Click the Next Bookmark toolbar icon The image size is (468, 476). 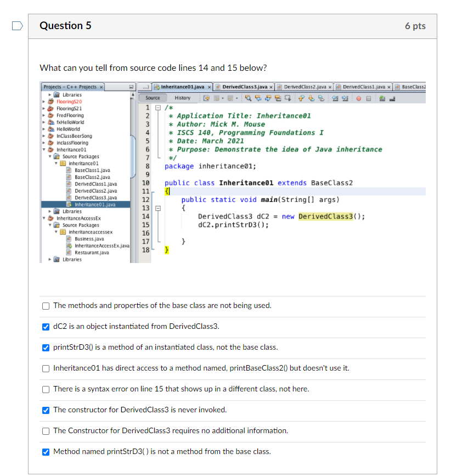click(311, 99)
